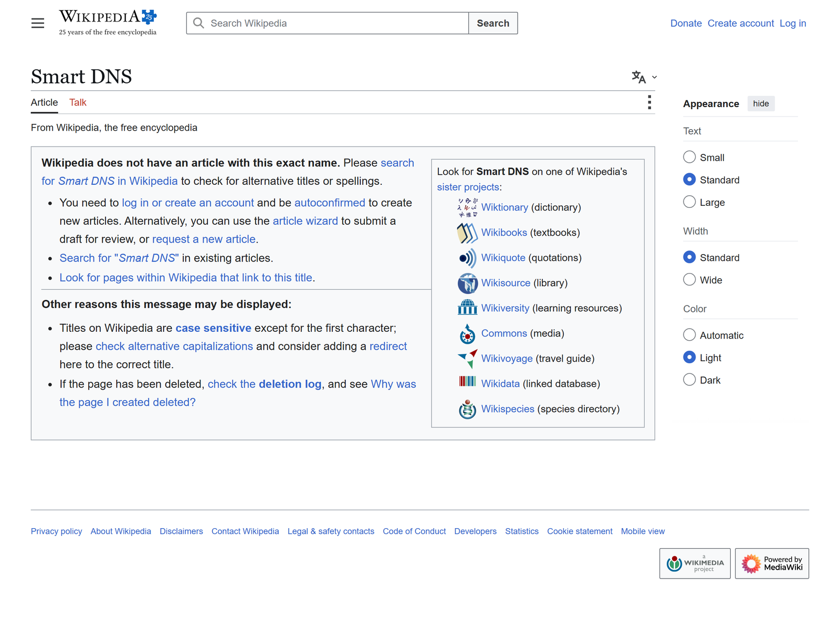Select Dark color mode
840x630 pixels.
(x=689, y=380)
